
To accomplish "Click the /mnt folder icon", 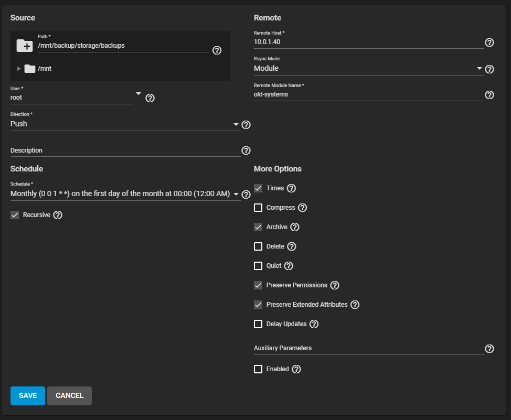I will (x=30, y=68).
